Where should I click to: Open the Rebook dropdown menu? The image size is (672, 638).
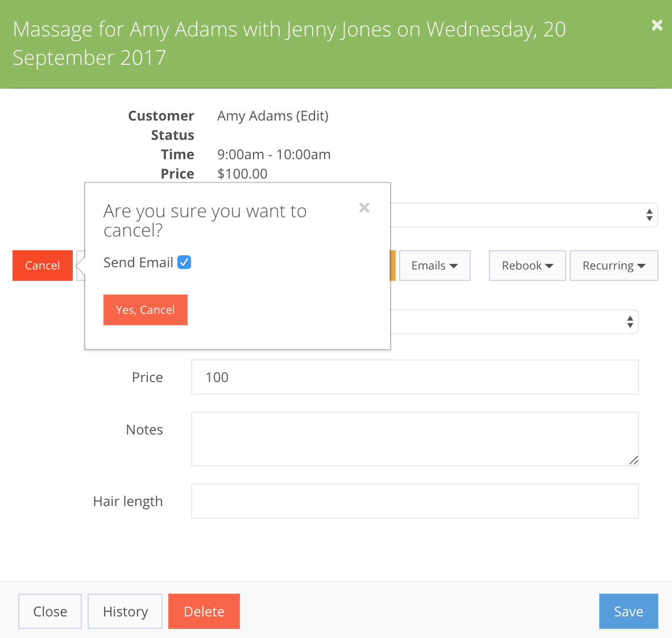click(527, 266)
